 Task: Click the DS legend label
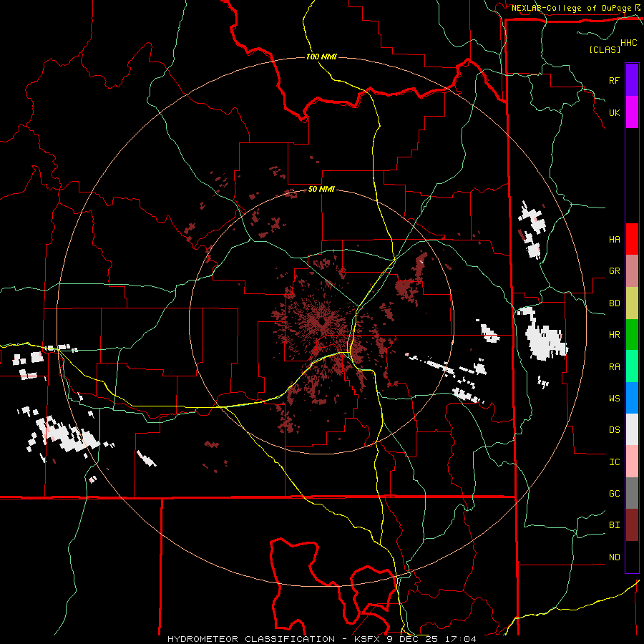click(614, 430)
